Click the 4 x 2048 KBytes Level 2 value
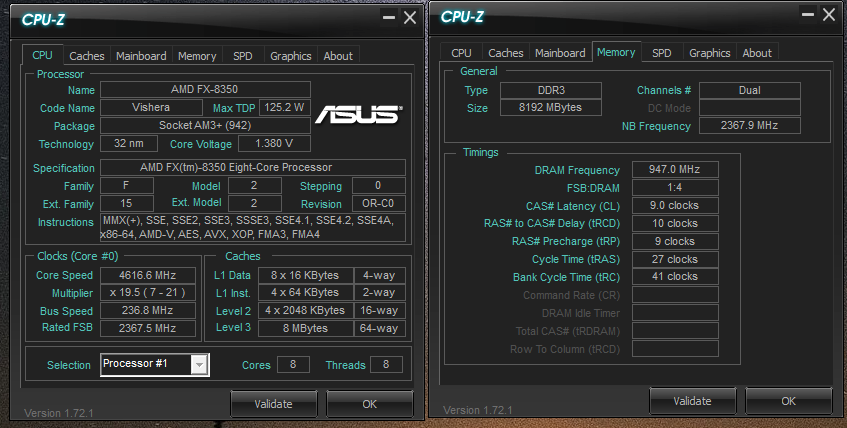 (305, 311)
